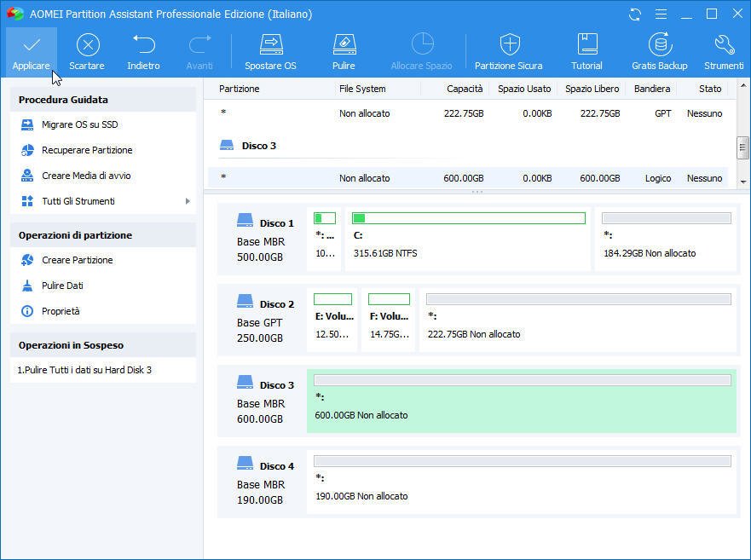Viewport: 751px width, 560px height.
Task: Expand Tutti Gli Strumenti submenu arrow
Action: [x=188, y=201]
